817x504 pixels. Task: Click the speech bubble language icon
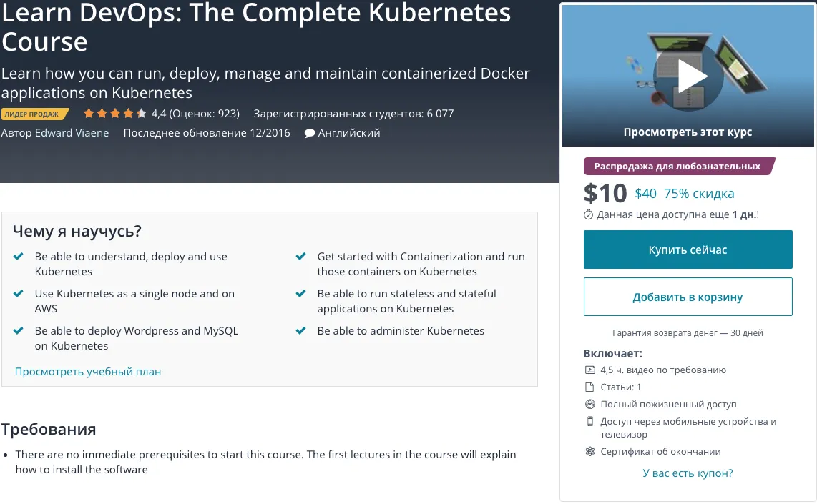[310, 134]
